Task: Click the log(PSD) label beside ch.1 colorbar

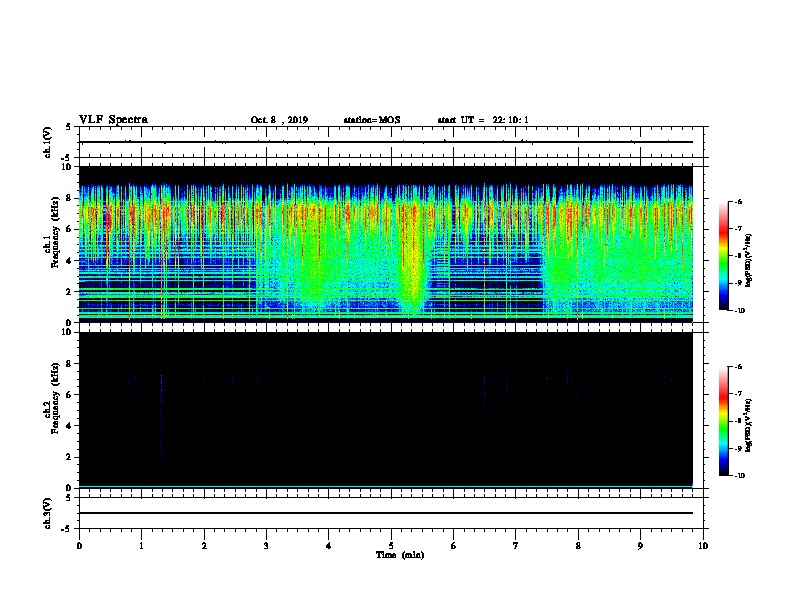Action: point(749,260)
